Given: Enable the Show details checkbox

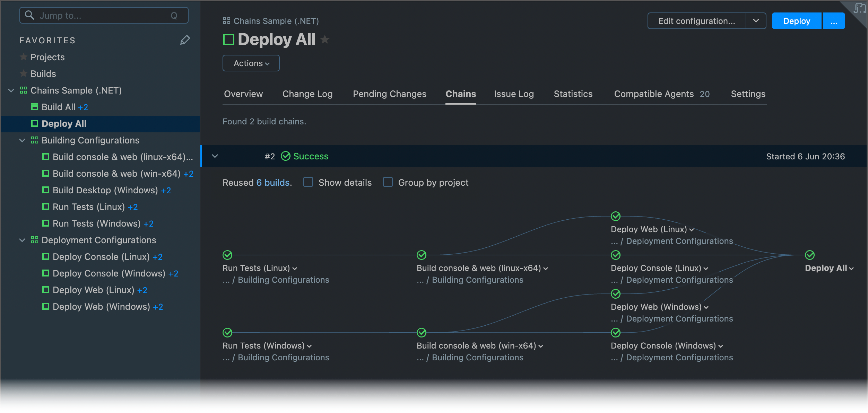Looking at the screenshot, I should [308, 182].
